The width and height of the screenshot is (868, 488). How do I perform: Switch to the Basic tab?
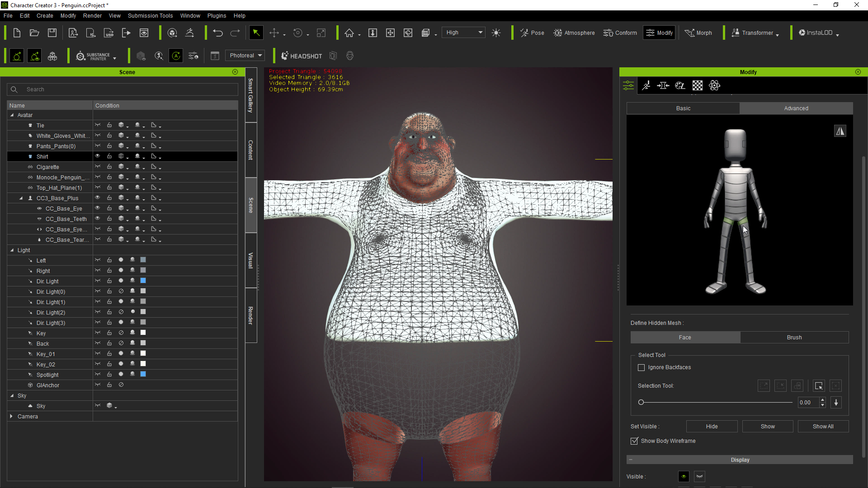pyautogui.click(x=683, y=108)
